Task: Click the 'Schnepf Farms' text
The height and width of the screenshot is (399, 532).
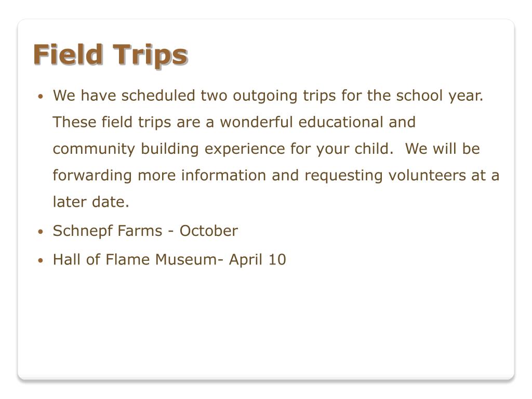Action: click(x=108, y=231)
